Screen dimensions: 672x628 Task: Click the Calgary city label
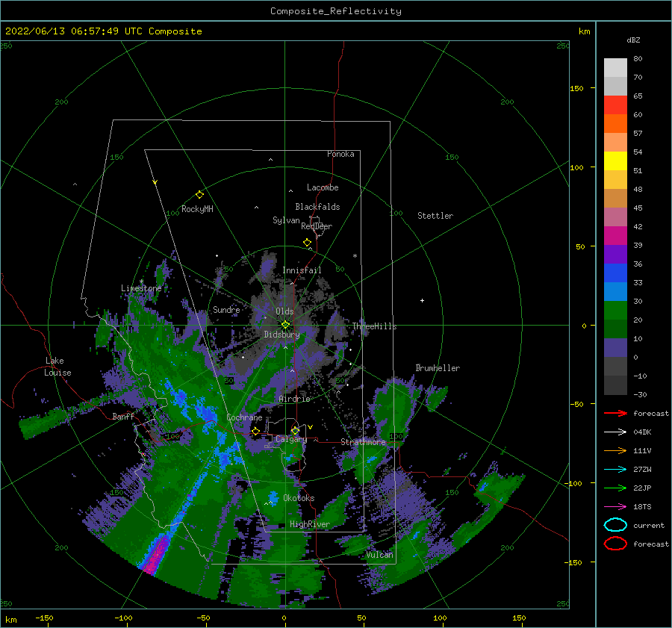291,439
